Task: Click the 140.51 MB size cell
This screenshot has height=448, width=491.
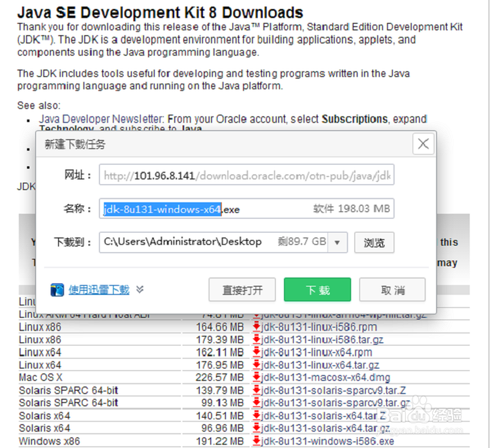Action: click(x=220, y=416)
